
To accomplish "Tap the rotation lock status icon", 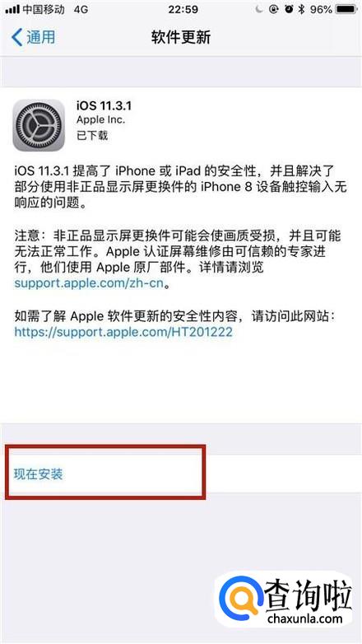I will (x=274, y=9).
